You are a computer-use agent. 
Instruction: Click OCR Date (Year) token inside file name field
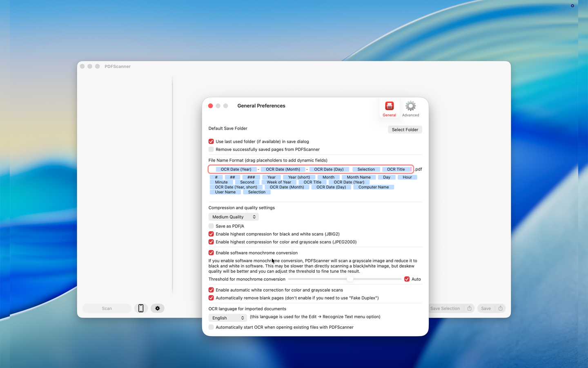tap(236, 169)
